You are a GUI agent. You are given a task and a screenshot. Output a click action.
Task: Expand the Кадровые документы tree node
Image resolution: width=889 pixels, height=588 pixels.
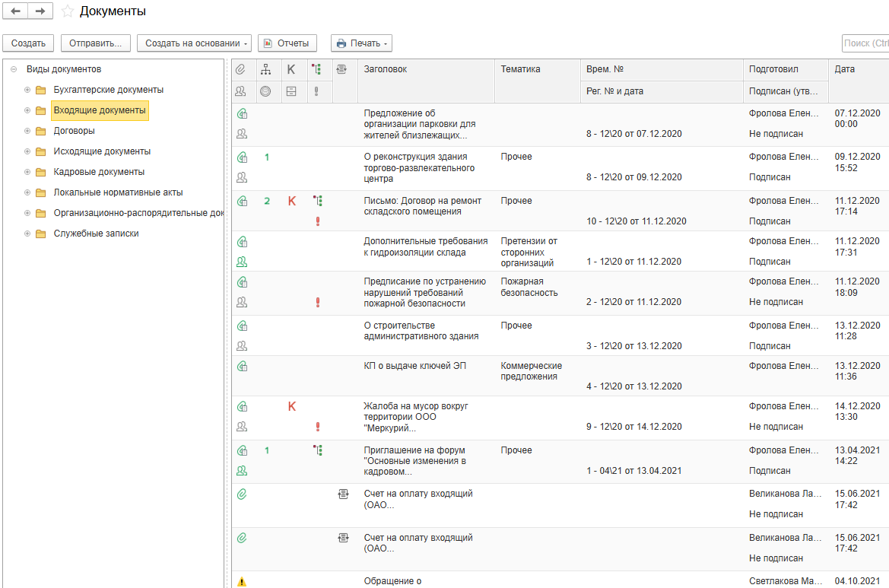point(27,172)
